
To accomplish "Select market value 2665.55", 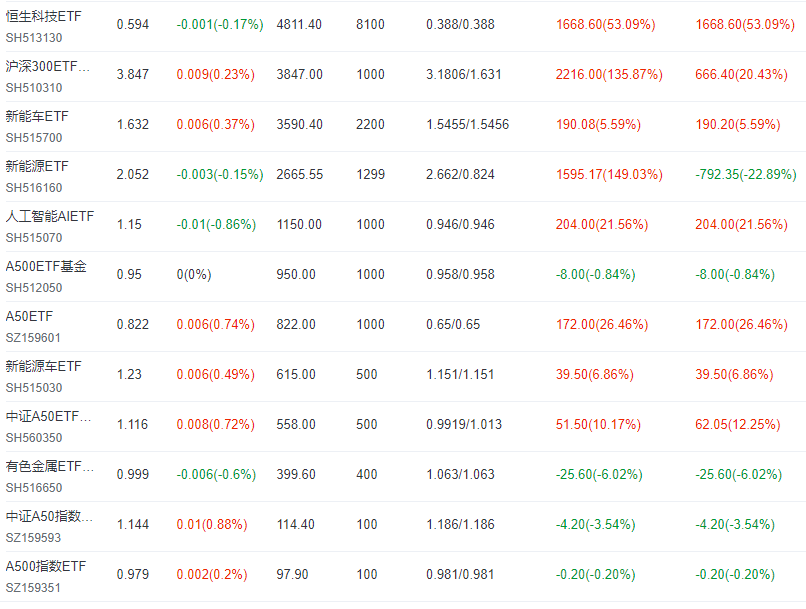I will 300,175.
